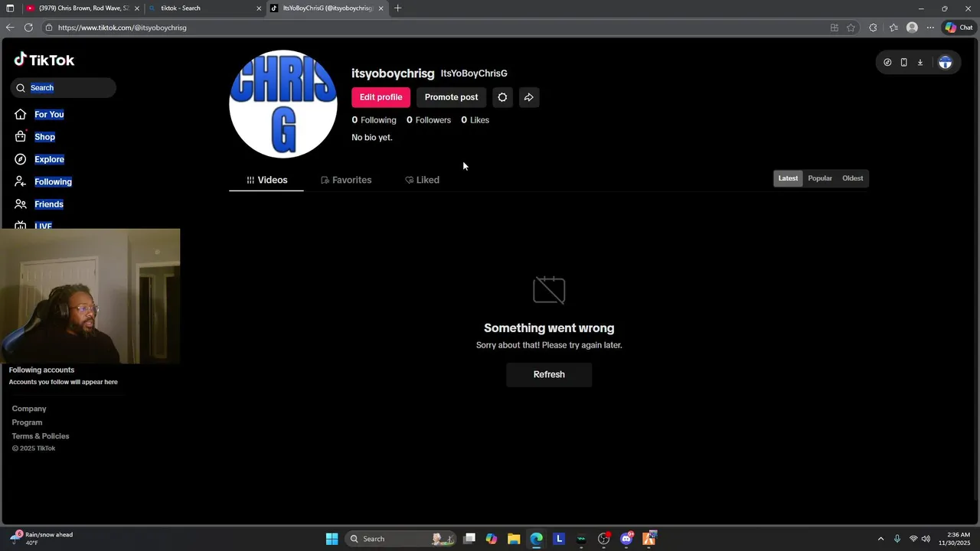Open browser settings and more menu
The width and height of the screenshot is (980, 551).
(x=930, y=28)
